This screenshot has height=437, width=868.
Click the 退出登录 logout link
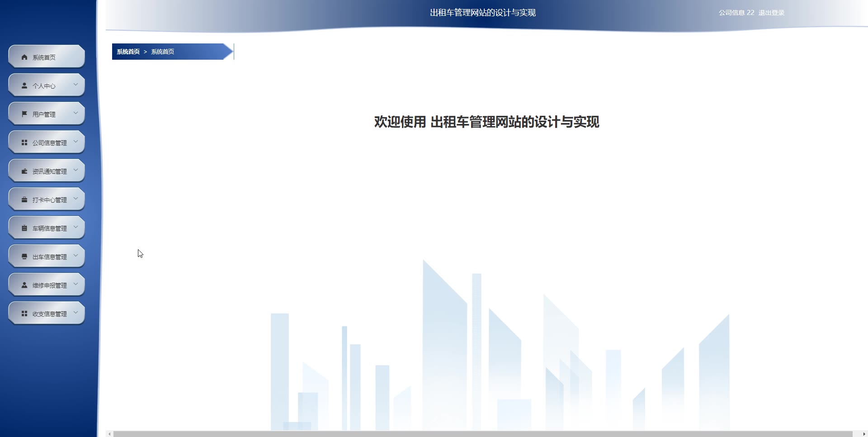(771, 13)
